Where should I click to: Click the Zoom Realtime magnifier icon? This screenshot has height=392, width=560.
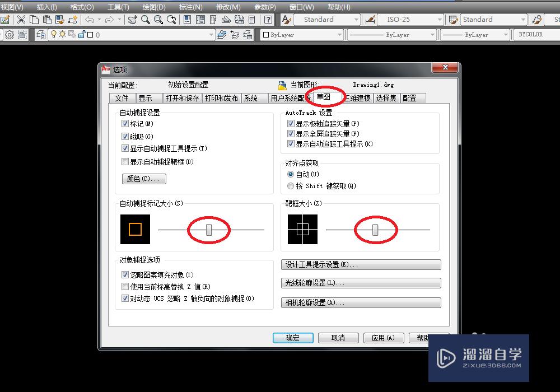(146, 20)
